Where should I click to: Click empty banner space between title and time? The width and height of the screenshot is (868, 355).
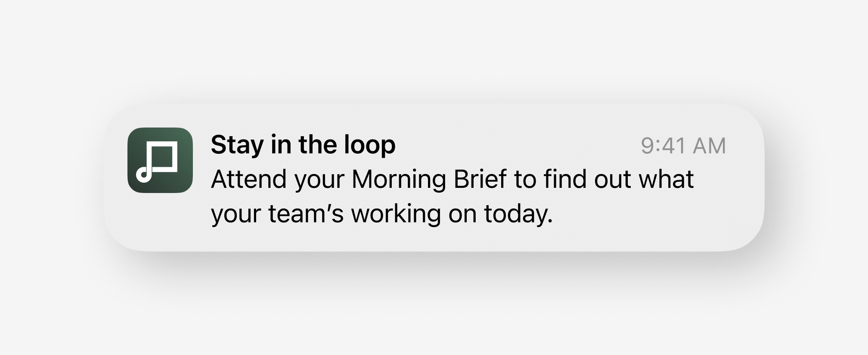tap(517, 145)
